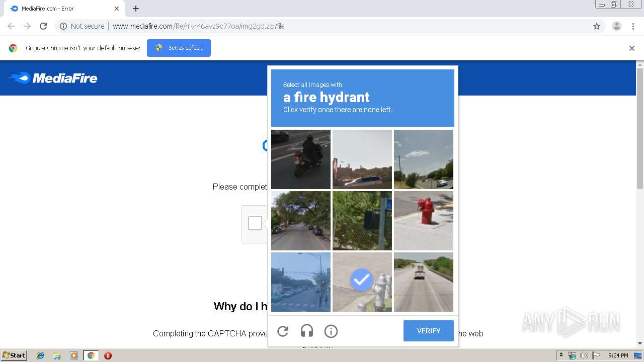
Task: Select the red fire hydrant image tile
Action: (x=424, y=221)
